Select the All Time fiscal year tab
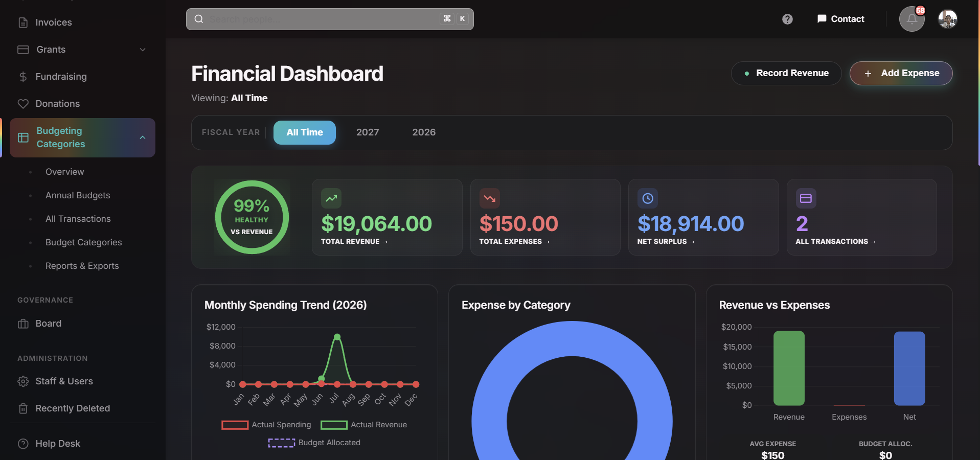 click(x=305, y=132)
